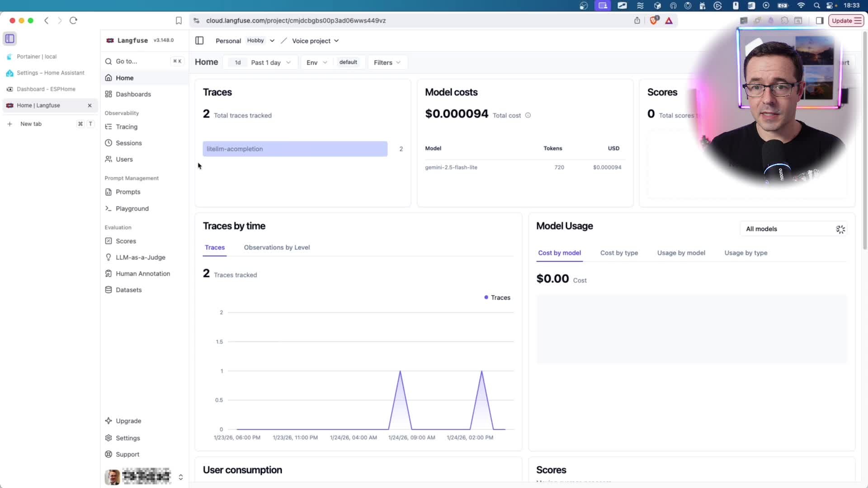Toggle the Langfuse sidebar panel icon
The image size is (868, 488).
coord(199,41)
